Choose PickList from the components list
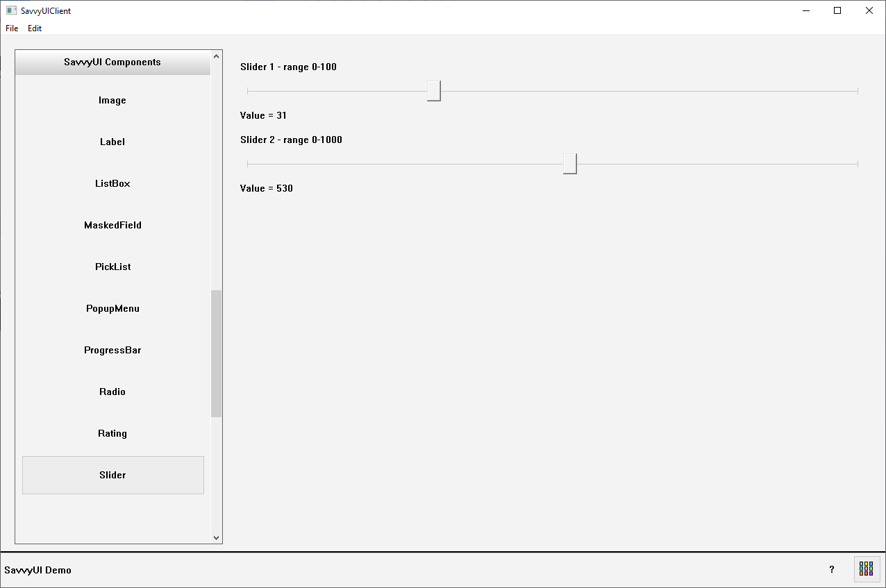Viewport: 886px width, 588px height. tap(112, 267)
